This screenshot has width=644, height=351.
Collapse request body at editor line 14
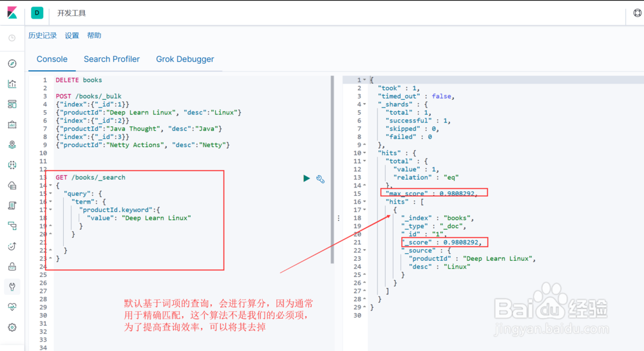click(x=50, y=185)
